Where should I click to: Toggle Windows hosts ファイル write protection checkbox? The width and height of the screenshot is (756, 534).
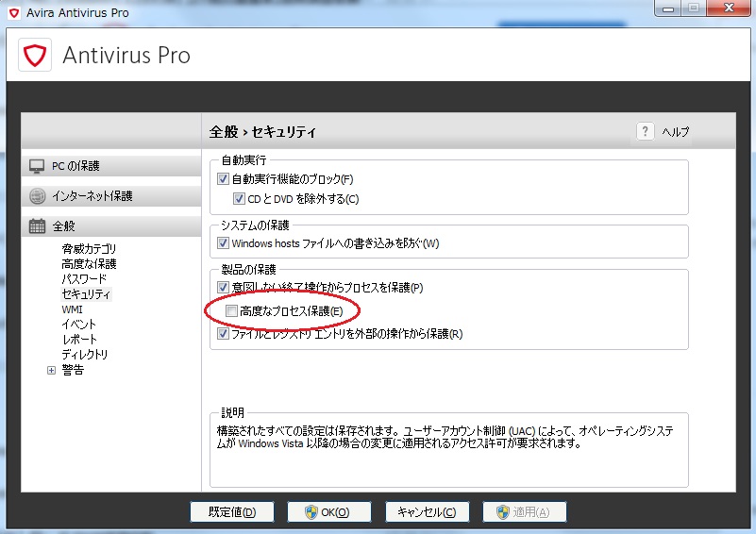tap(223, 242)
